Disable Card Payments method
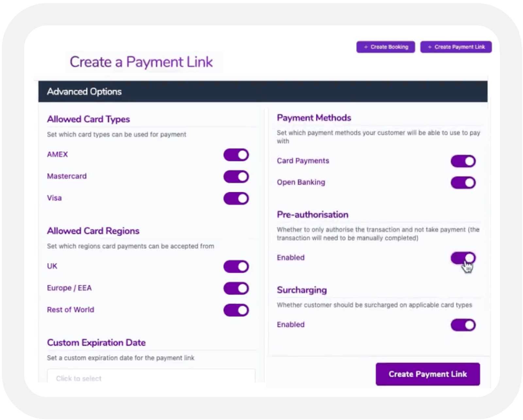This screenshot has height=420, width=523. click(463, 161)
